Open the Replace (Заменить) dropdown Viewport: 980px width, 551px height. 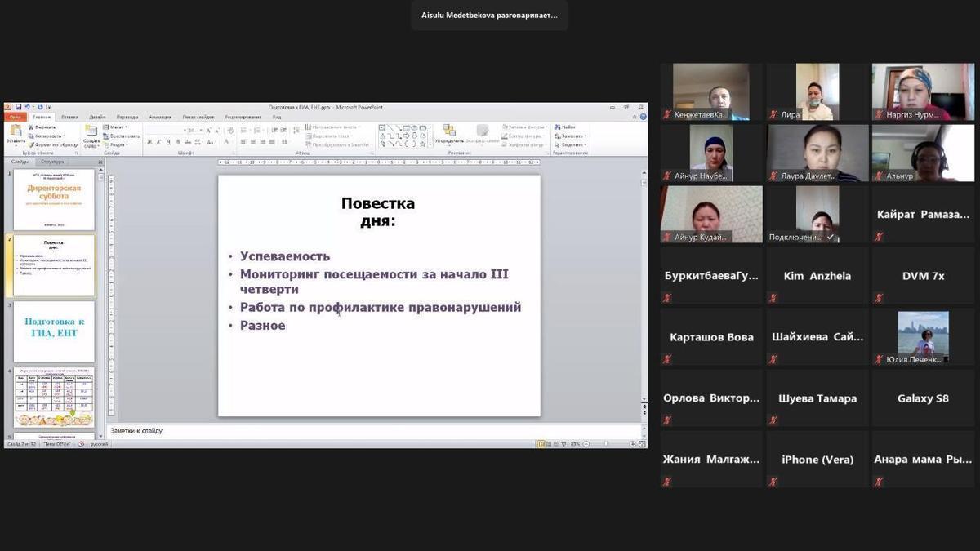(569, 136)
